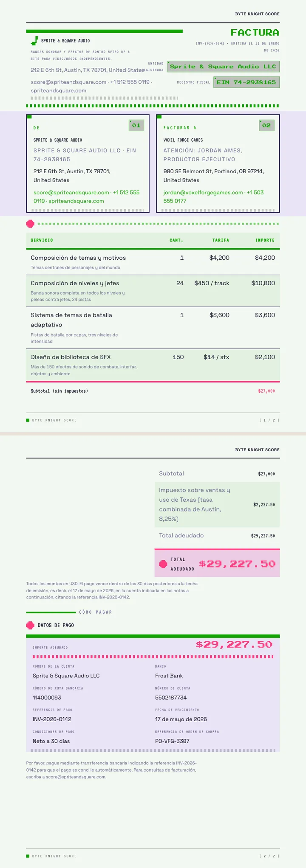Click the FACTURA title heading
The width and height of the screenshot is (306, 868).
click(255, 32)
